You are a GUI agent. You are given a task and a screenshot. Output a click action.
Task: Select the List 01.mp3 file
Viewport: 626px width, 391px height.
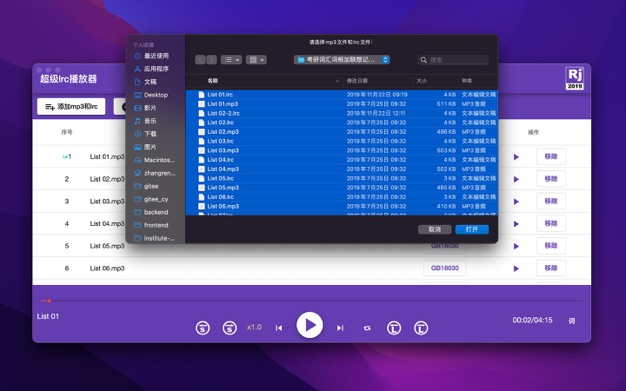coord(342,104)
